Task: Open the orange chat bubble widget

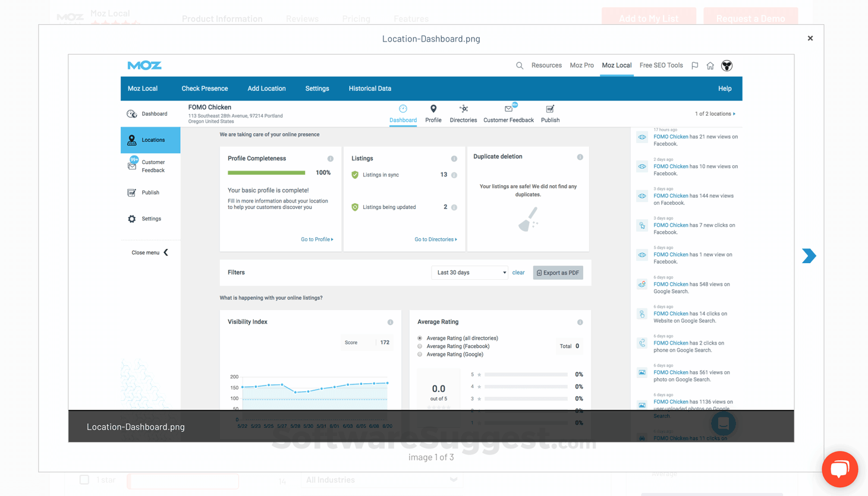Action: (x=839, y=469)
